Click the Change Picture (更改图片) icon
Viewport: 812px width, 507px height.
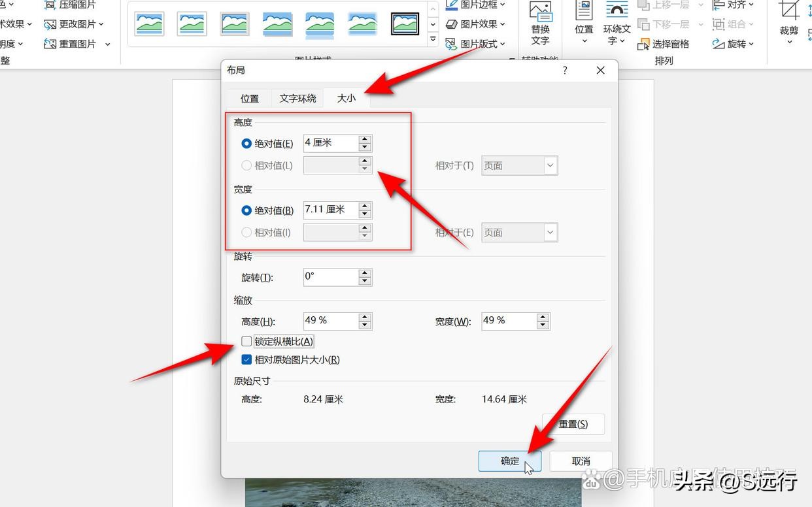click(50, 24)
